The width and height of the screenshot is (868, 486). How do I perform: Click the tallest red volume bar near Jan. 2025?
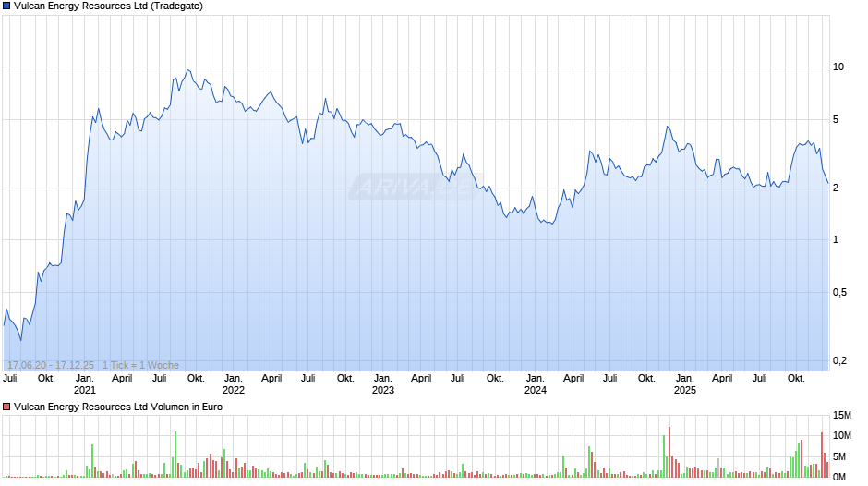[669, 452]
